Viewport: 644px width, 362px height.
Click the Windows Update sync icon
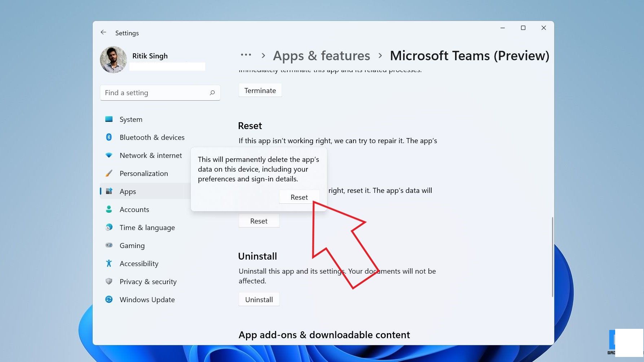109,299
